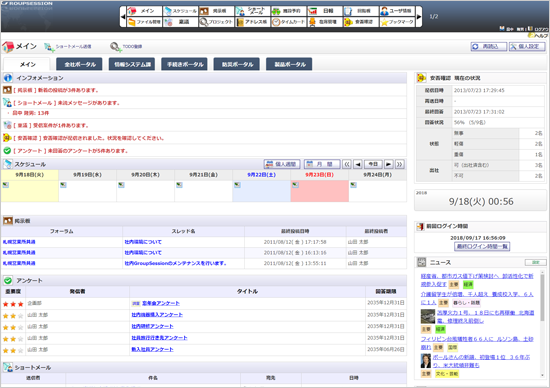Image resolution: width=550 pixels, height=388 pixels.
Task: Open the 社内研修アンケート link
Action: point(152,326)
